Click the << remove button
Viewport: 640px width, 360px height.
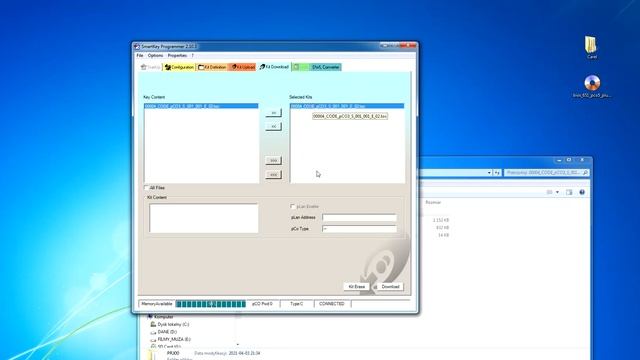273,127
